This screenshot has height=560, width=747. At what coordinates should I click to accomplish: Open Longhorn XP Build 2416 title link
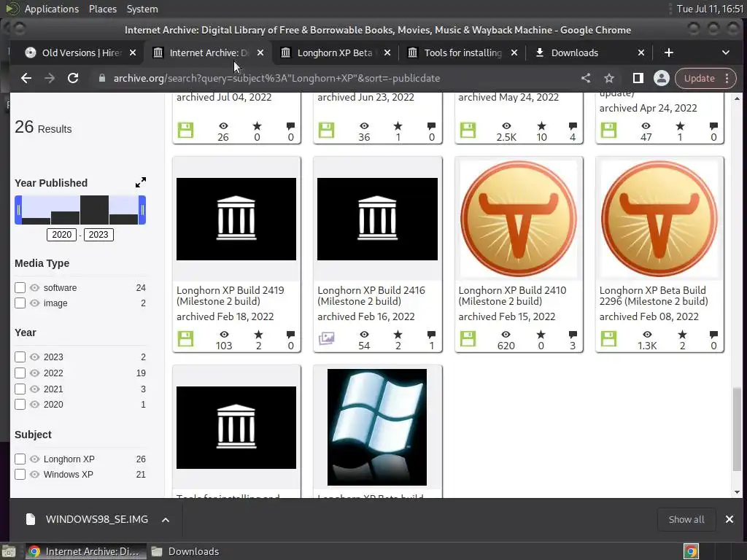click(x=371, y=296)
